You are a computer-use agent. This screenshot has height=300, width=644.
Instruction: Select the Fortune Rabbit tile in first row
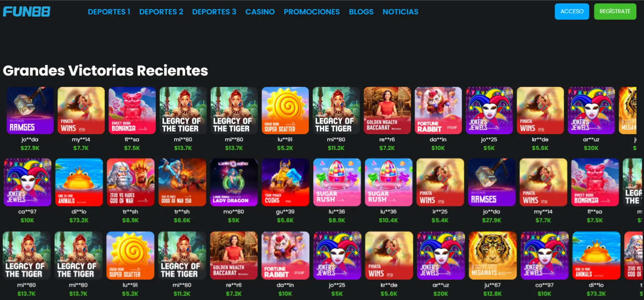[438, 111]
